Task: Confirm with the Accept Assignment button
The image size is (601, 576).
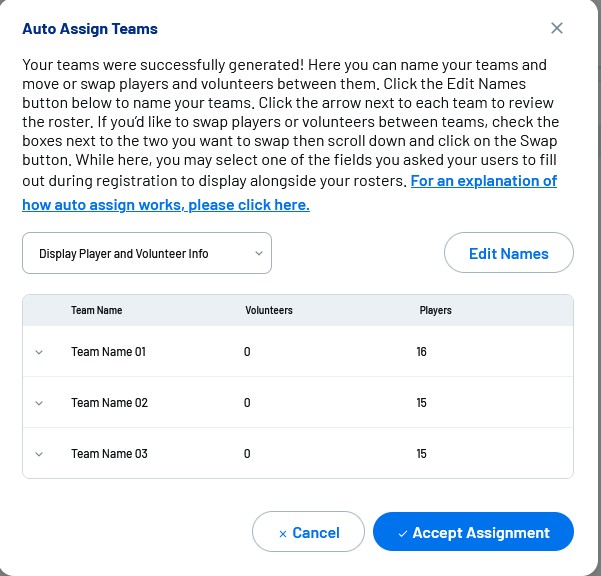Action: coord(473,533)
